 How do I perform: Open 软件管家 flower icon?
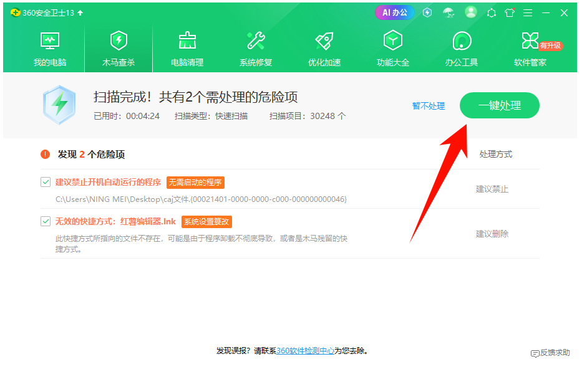530,41
